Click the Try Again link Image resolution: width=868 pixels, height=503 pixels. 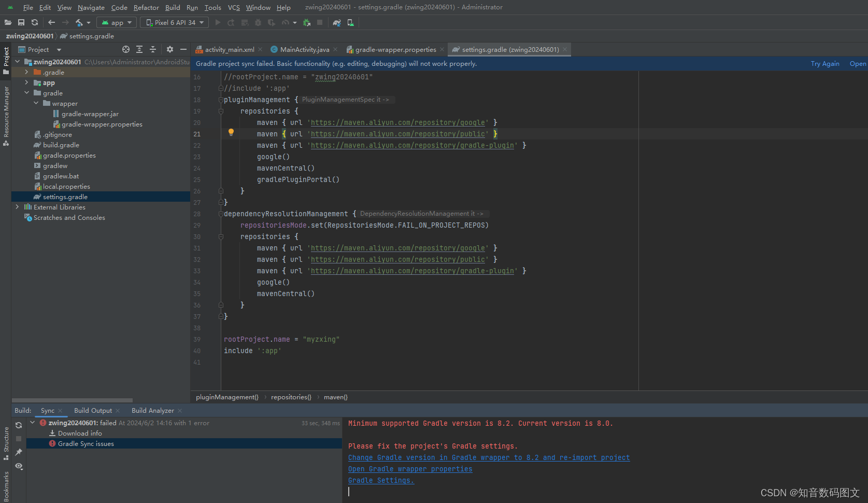pos(825,63)
